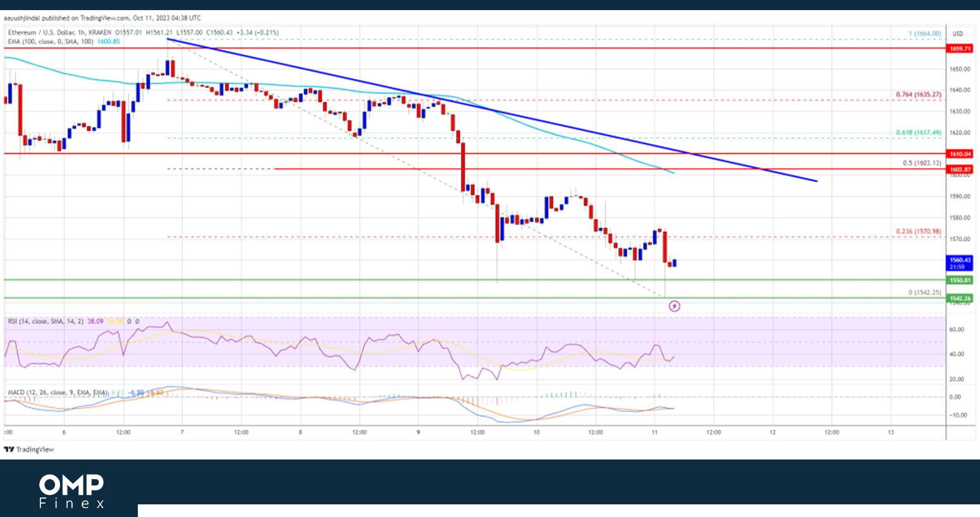Click the purple lightning event icon
This screenshot has width=980, height=517.
pyautogui.click(x=675, y=307)
